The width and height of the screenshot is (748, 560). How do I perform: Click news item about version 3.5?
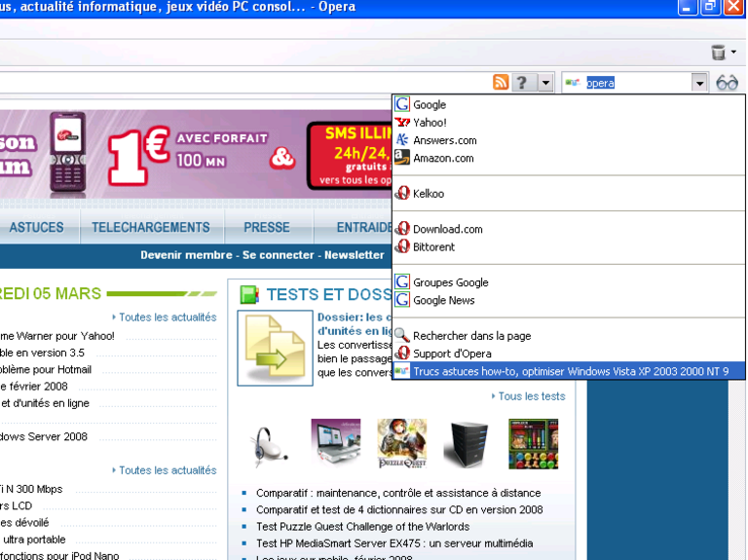pyautogui.click(x=42, y=353)
